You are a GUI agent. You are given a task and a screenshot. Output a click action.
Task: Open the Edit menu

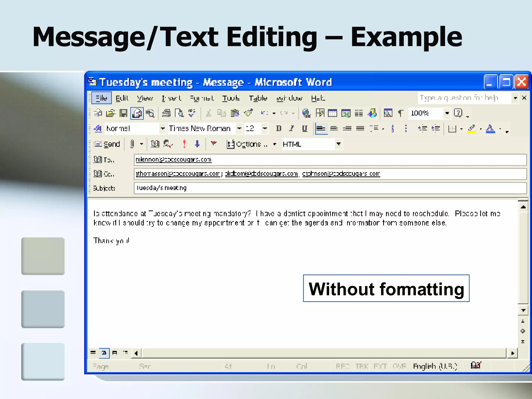[x=122, y=98]
